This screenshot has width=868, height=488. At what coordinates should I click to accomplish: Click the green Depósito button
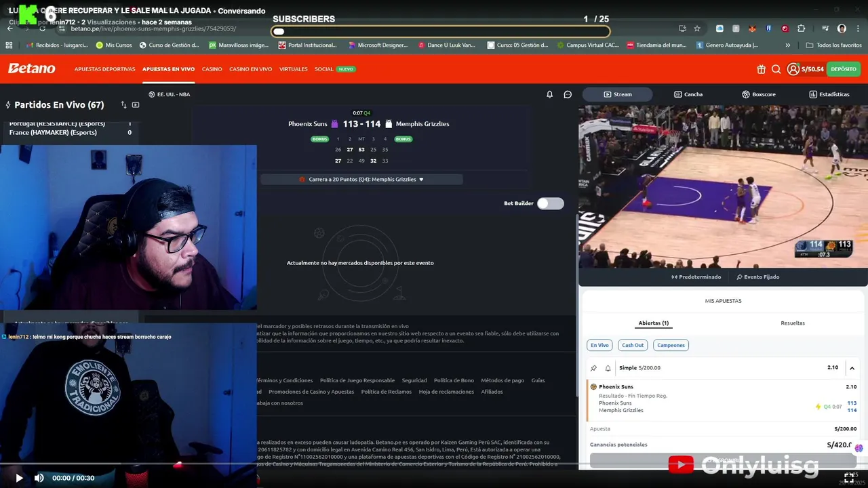point(844,69)
